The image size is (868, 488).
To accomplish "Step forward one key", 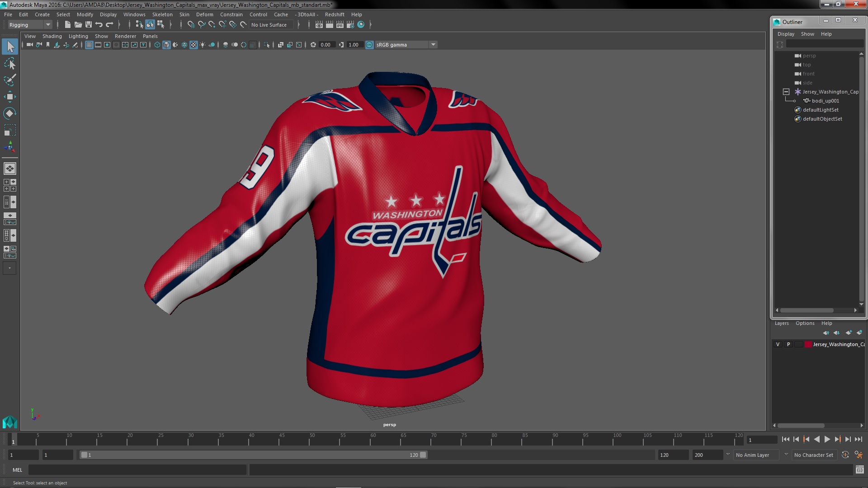I will (x=837, y=439).
